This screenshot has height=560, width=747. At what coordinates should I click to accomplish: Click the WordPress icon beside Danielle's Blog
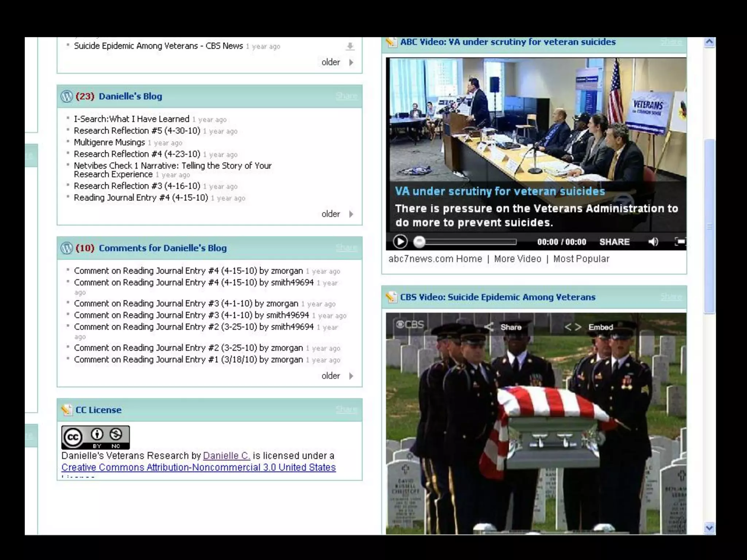point(66,96)
